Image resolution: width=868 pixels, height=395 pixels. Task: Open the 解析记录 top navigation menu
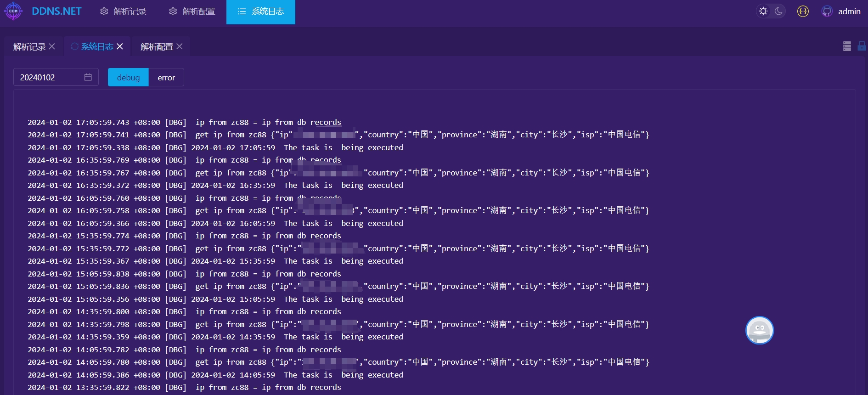(x=123, y=11)
